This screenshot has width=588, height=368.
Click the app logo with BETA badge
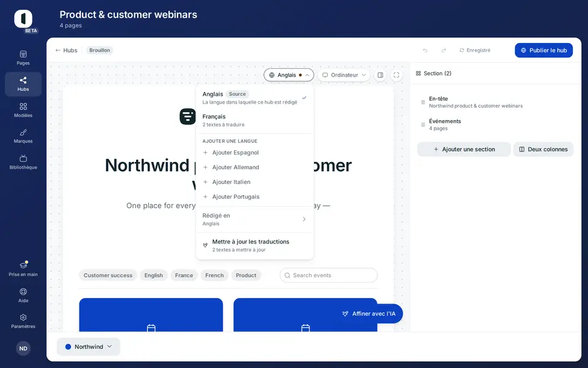(24, 20)
